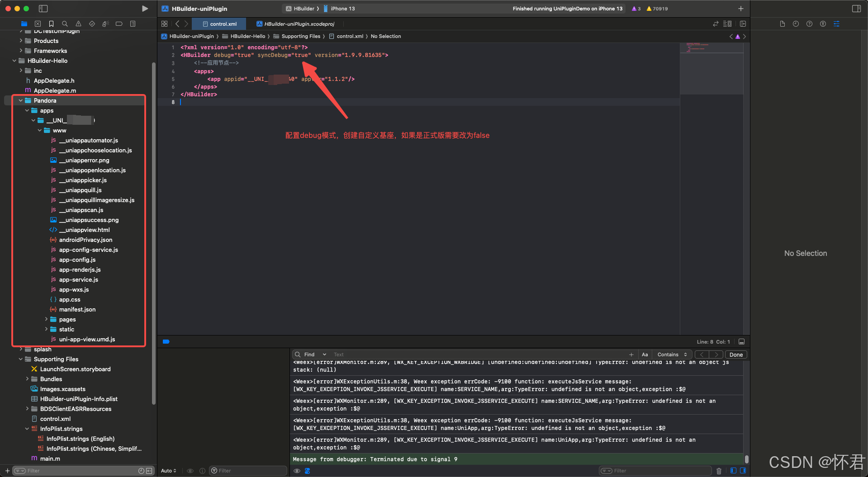The width and height of the screenshot is (868, 477).
Task: Click the console find text field
Action: pos(479,354)
